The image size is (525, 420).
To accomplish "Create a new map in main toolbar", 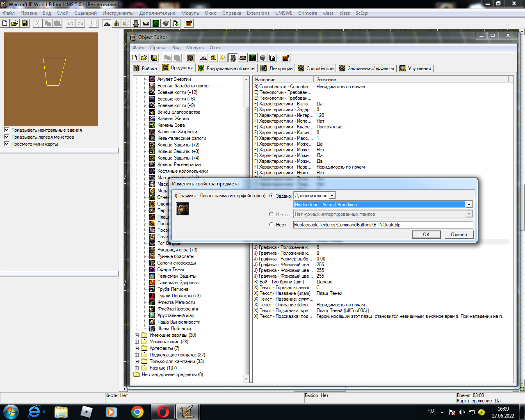I will click(x=5, y=23).
